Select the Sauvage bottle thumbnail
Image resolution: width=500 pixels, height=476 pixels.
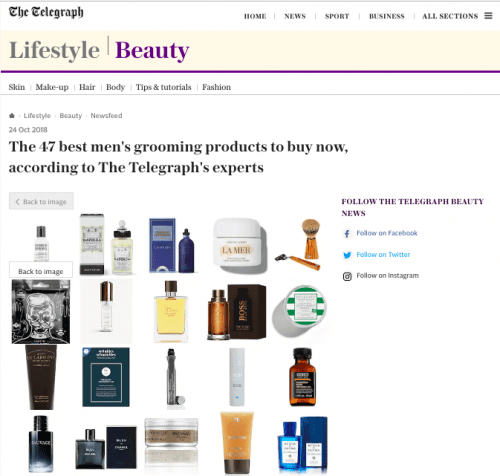point(41,443)
